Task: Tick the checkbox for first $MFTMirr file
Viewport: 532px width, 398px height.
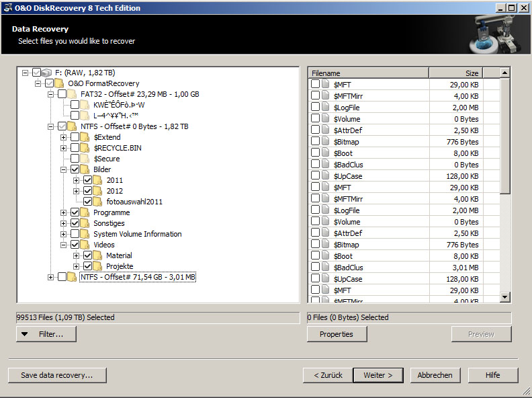Action: pyautogui.click(x=315, y=95)
